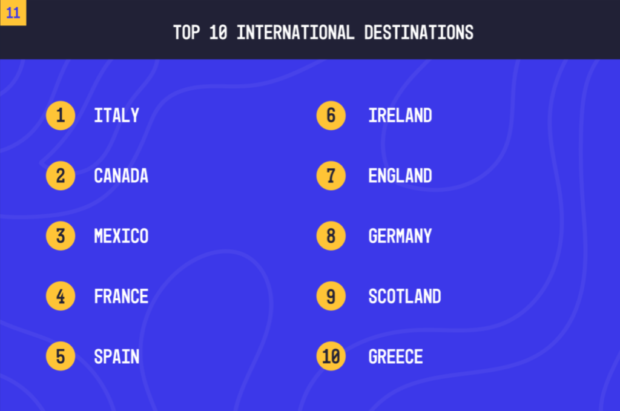Select the FRANCE destination text
This screenshot has width=620, height=411.
tap(121, 296)
